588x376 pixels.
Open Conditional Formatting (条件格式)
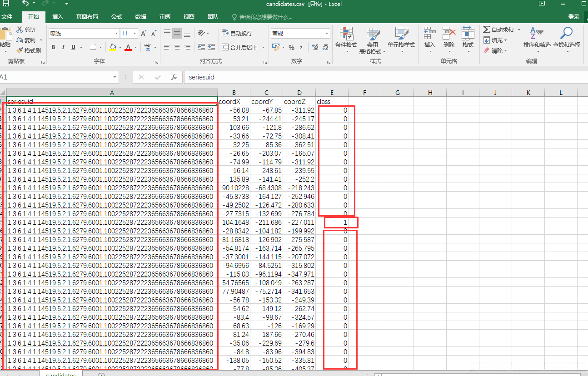click(x=346, y=35)
